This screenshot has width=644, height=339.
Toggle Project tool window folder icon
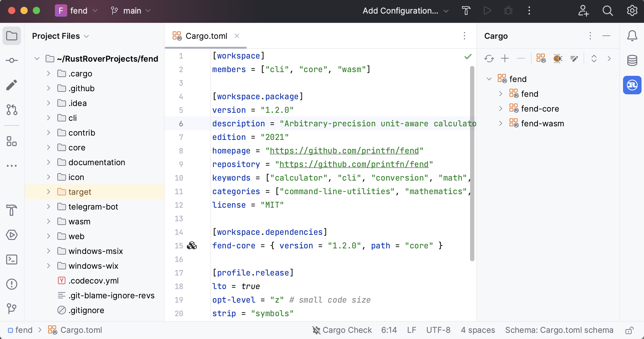coord(12,36)
